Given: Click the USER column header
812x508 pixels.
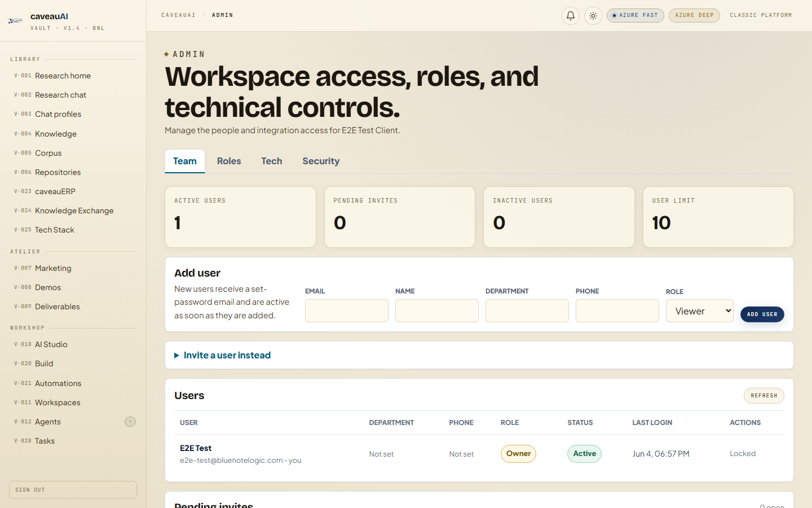Looking at the screenshot, I should (x=189, y=423).
